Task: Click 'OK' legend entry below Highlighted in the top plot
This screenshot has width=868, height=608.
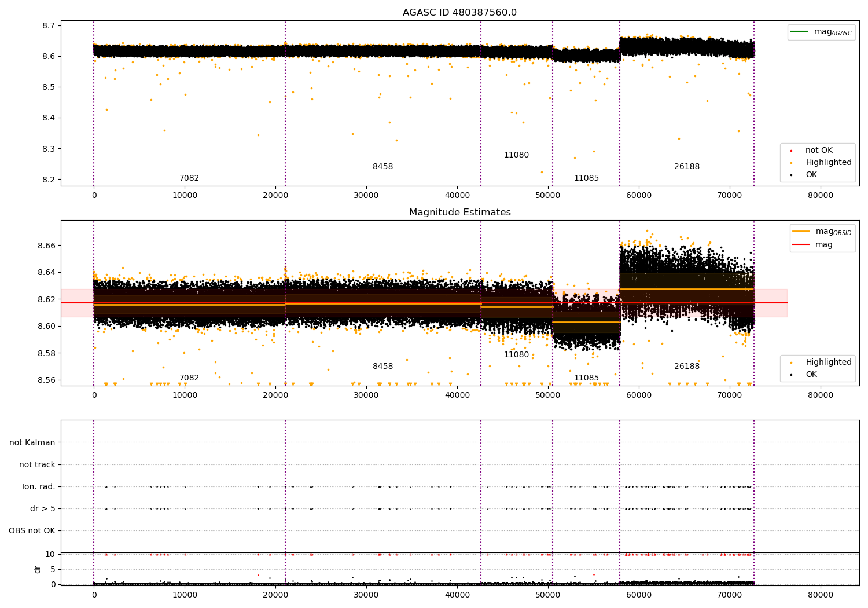Action: (x=804, y=175)
